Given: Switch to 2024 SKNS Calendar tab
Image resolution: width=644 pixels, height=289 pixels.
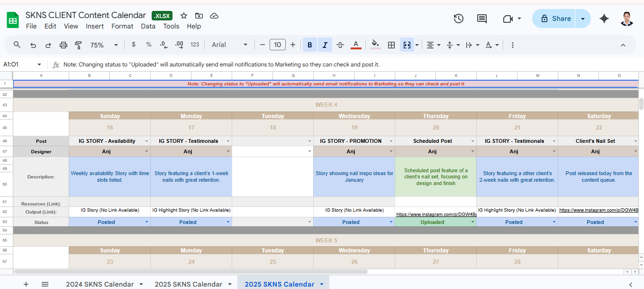Looking at the screenshot, I should pos(100,284).
